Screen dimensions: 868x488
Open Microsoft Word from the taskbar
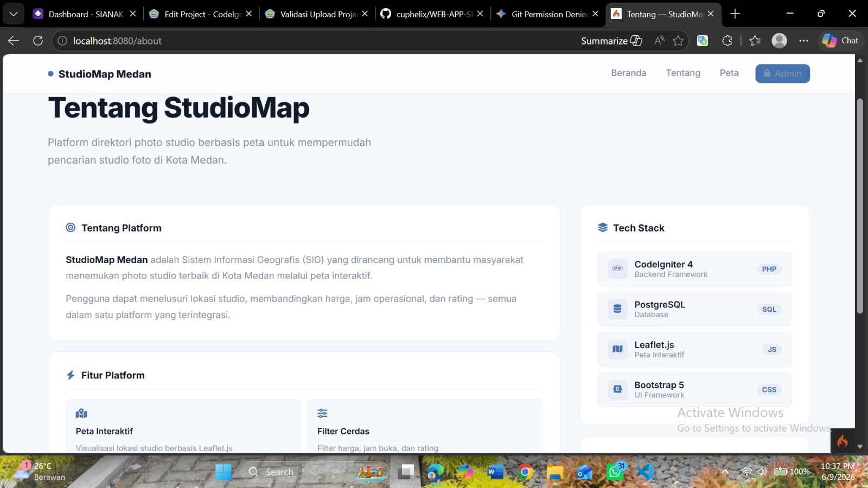tap(495, 472)
